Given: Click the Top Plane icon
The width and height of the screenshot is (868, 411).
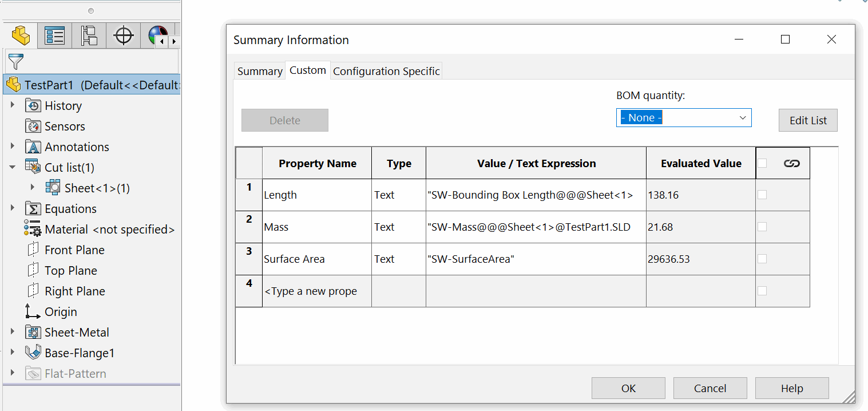Looking at the screenshot, I should [33, 270].
